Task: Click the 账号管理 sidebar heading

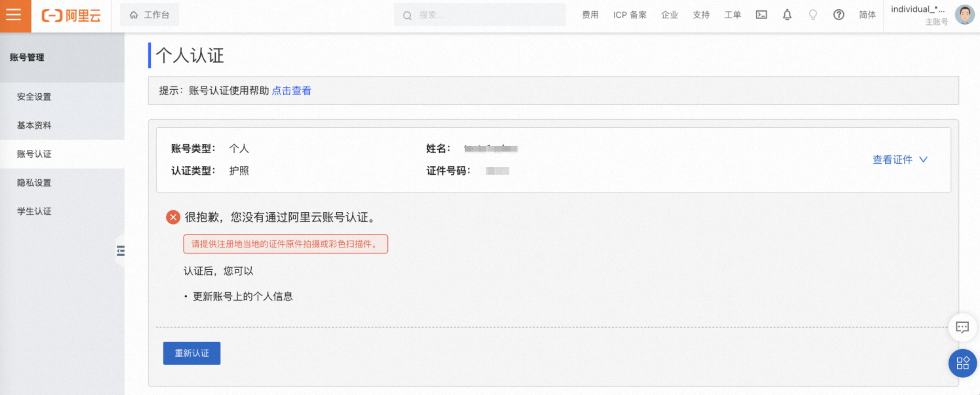Action: tap(27, 58)
